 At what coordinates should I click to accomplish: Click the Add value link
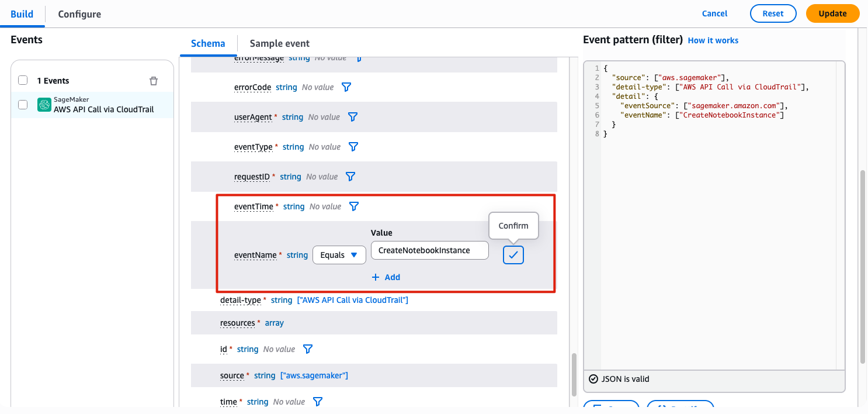coord(386,277)
